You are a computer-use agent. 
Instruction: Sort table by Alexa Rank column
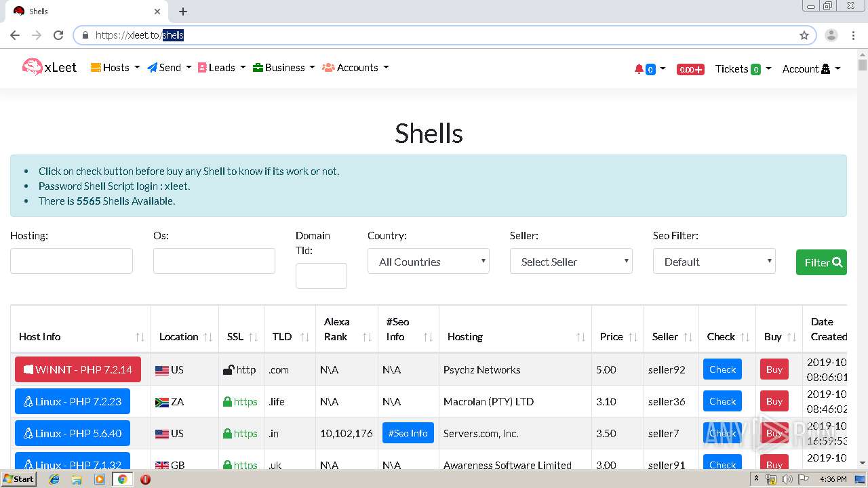point(347,329)
